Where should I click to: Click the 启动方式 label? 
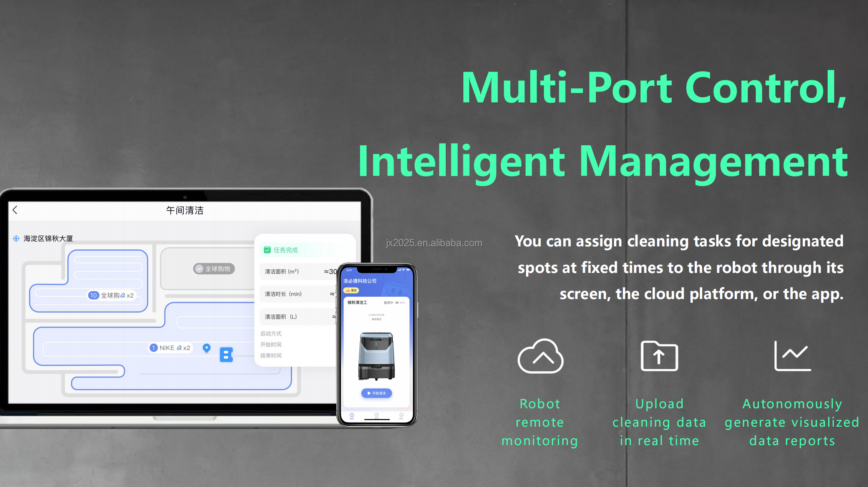(x=271, y=334)
